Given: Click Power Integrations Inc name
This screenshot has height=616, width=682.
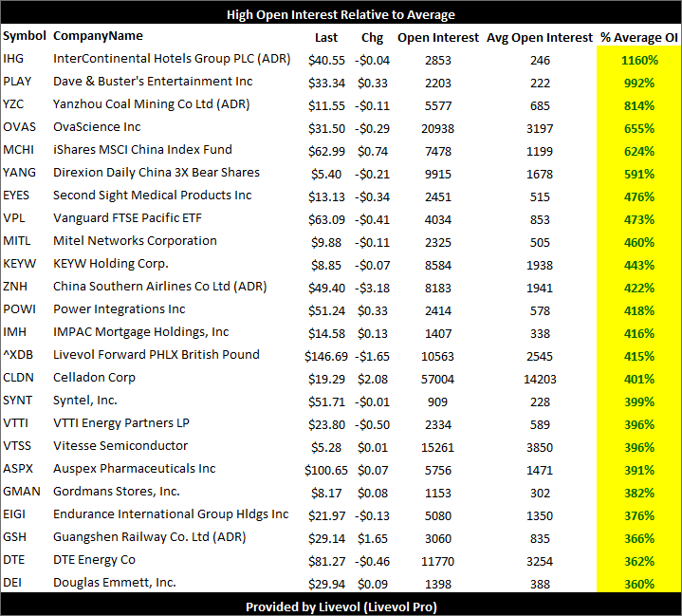Looking at the screenshot, I should click(120, 309).
